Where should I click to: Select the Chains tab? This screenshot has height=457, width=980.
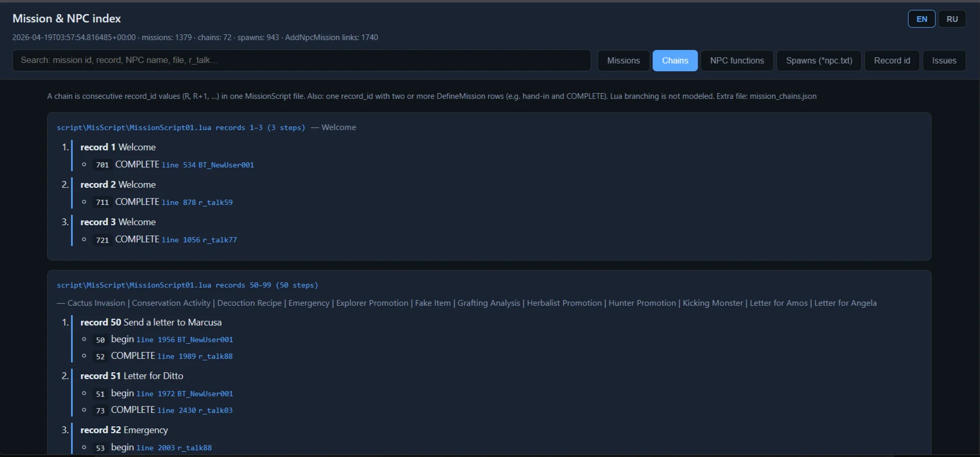click(675, 61)
